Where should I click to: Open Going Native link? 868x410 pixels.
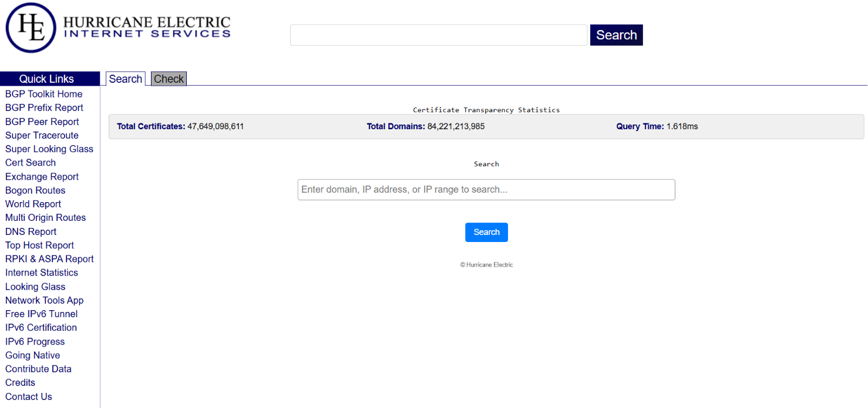[32, 355]
